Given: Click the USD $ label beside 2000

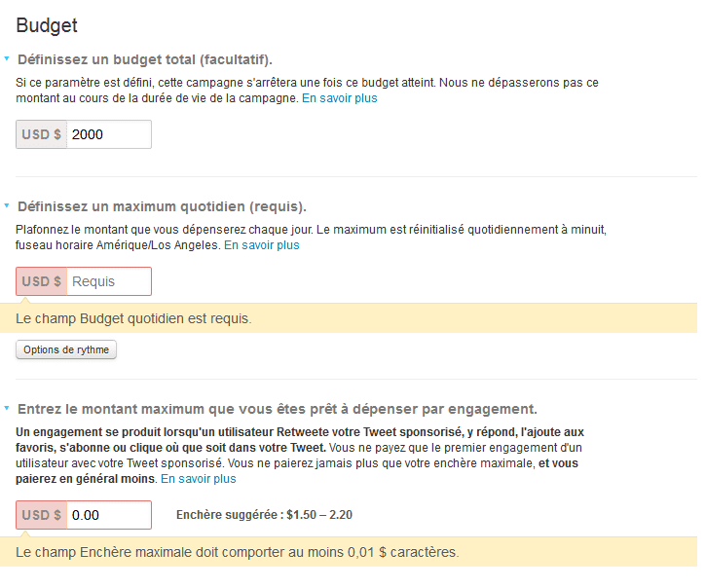Looking at the screenshot, I should (42, 134).
